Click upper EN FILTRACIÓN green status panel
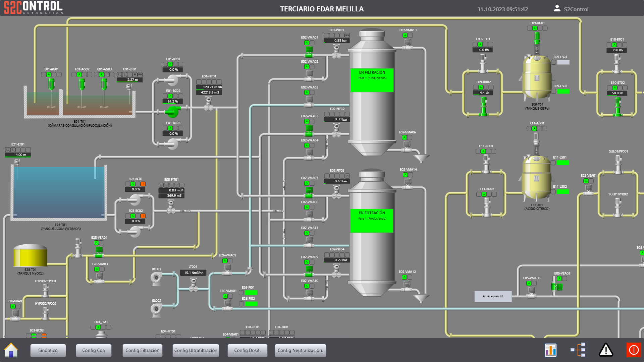Image resolution: width=644 pixels, height=362 pixels. 372,80
